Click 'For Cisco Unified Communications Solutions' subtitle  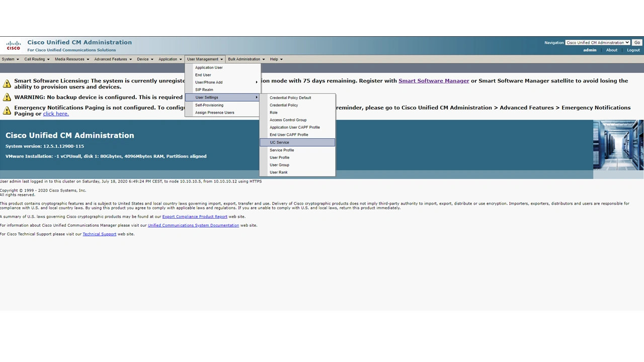pos(71,50)
